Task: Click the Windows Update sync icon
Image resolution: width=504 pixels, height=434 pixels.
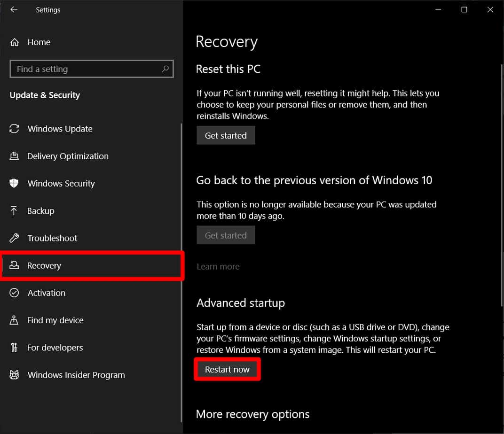Action: point(15,129)
